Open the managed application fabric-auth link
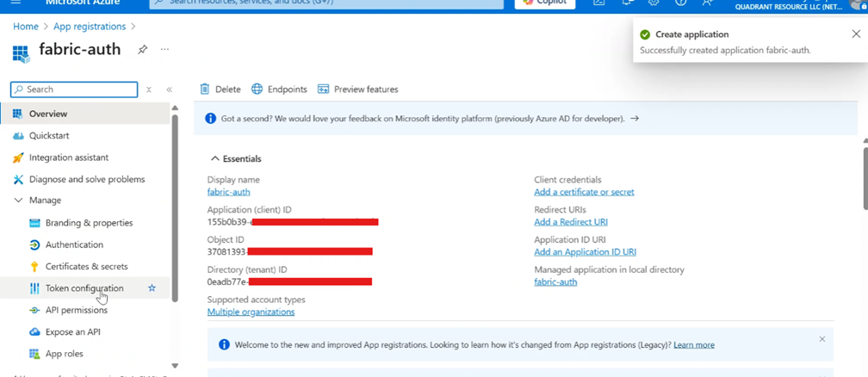 point(555,281)
